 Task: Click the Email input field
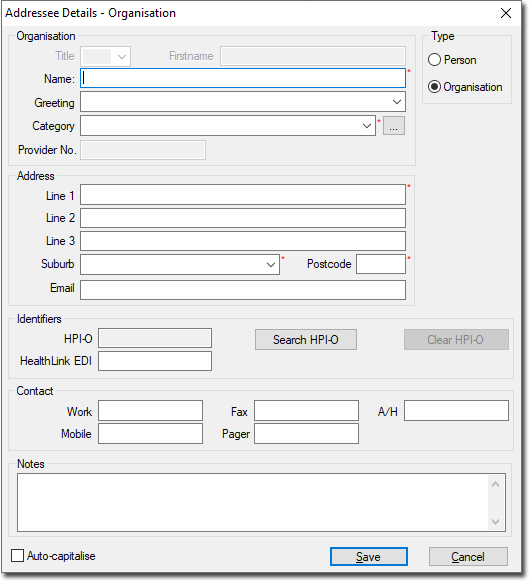pyautogui.click(x=243, y=290)
